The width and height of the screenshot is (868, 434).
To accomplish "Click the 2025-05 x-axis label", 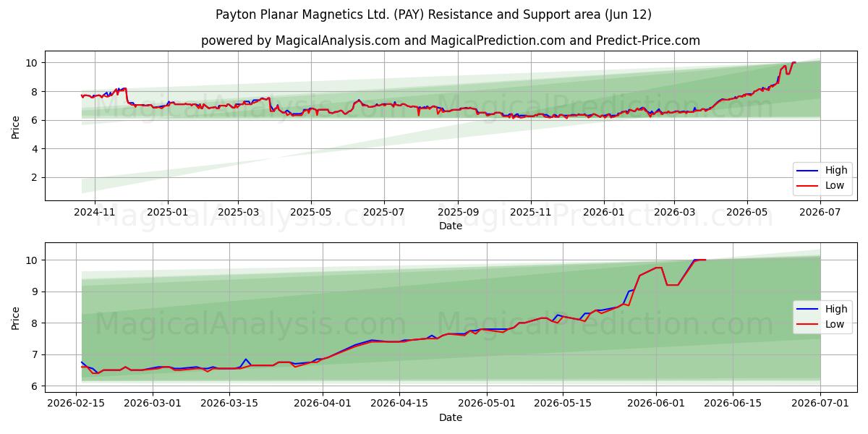I will tap(311, 213).
